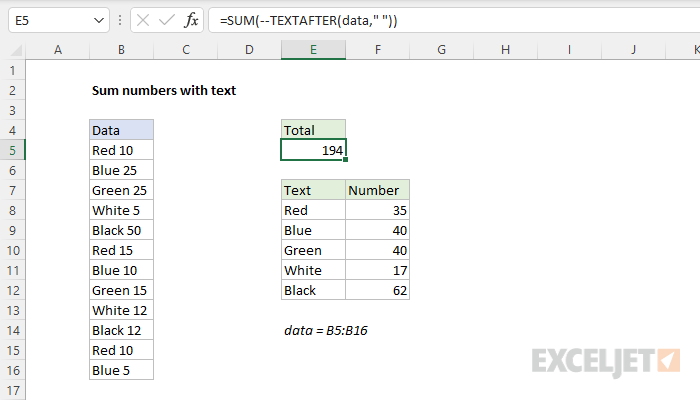Click cell 'Blue 25'
Image resolution: width=700 pixels, height=400 pixels.
(x=121, y=171)
